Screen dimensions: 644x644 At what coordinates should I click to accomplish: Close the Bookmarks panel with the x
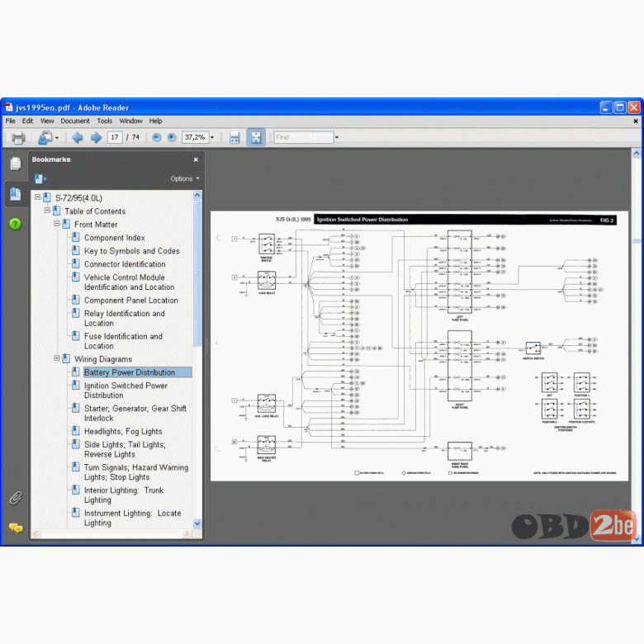point(196,159)
